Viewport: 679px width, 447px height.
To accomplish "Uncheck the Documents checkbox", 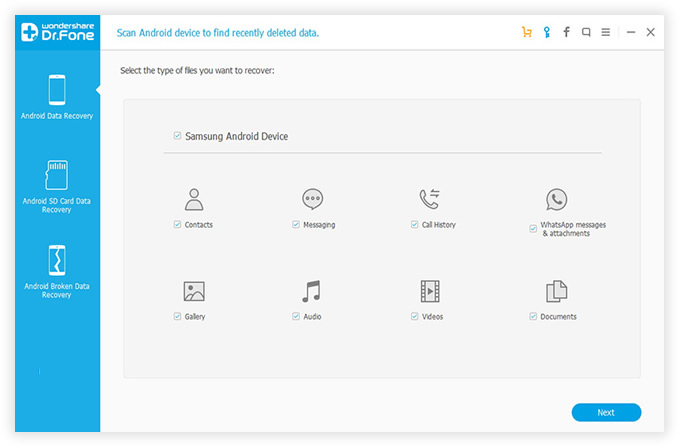I will pyautogui.click(x=533, y=316).
